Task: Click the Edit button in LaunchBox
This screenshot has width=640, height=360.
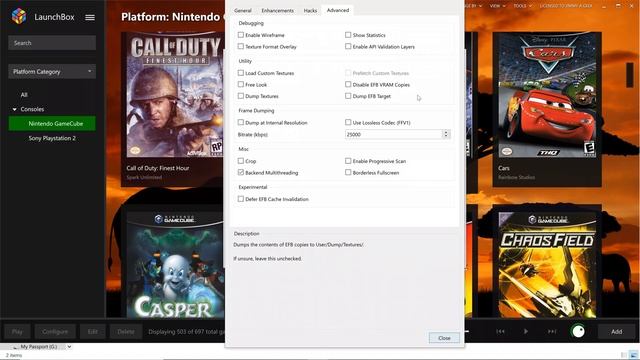Action: [x=93, y=332]
